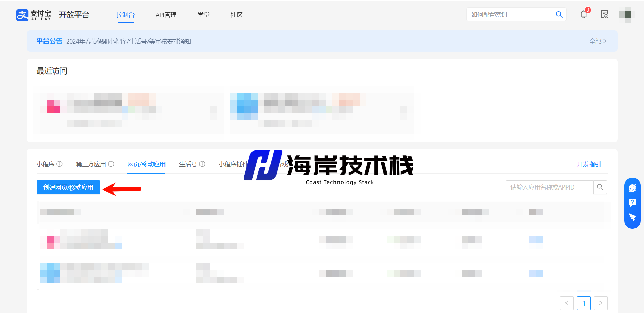Click the search icon beside the APPID field
The image size is (644, 313).
point(600,187)
